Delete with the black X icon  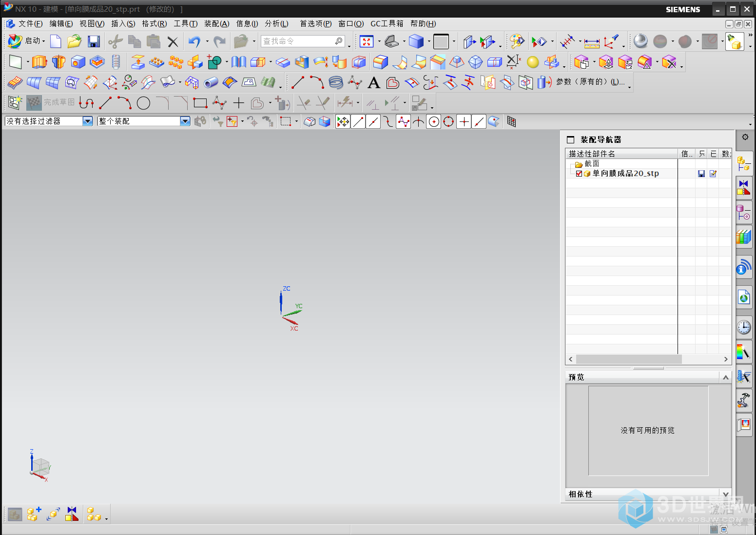point(173,42)
